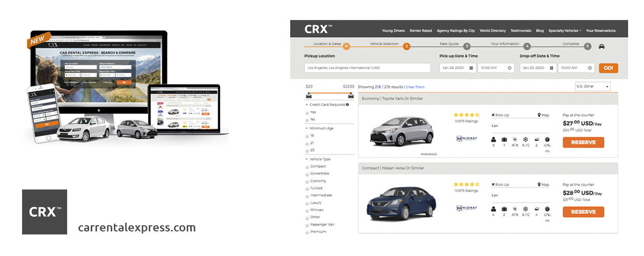
Task: Reserve the Nissan Versa compact car
Action: coord(583,212)
